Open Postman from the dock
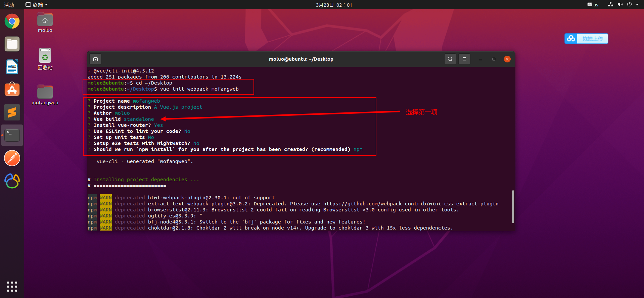The image size is (644, 298). click(12, 158)
